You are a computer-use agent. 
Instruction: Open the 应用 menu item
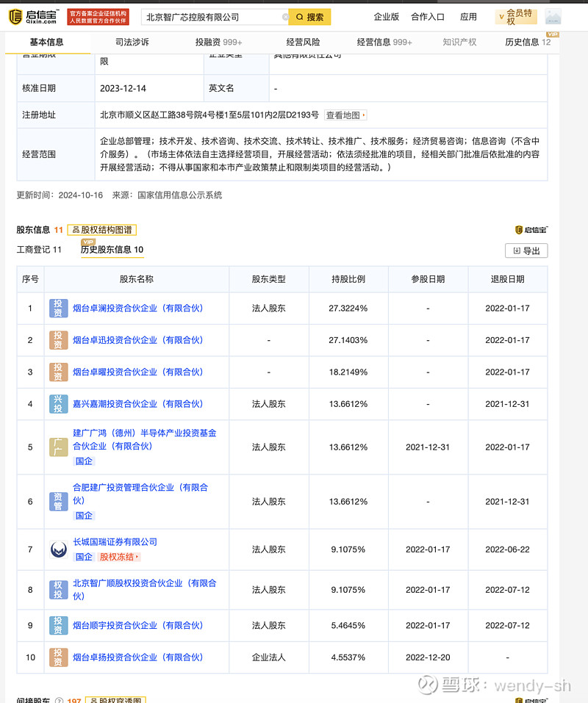point(469,16)
